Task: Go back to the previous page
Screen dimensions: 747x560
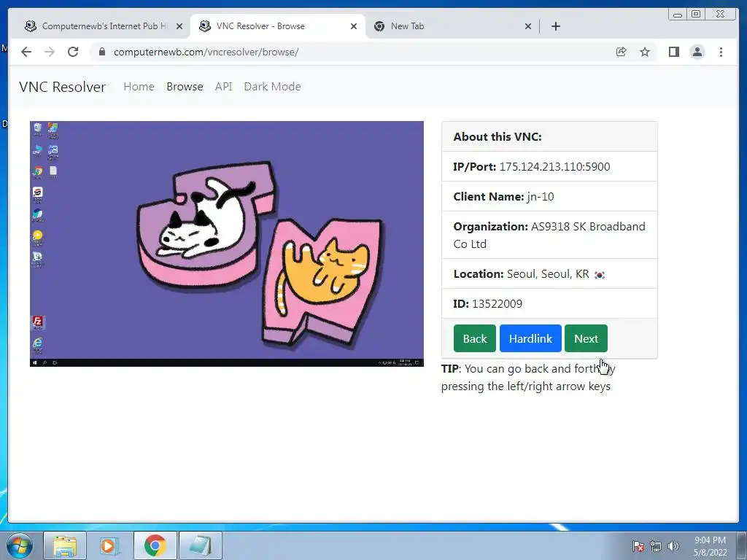Action: (26, 52)
